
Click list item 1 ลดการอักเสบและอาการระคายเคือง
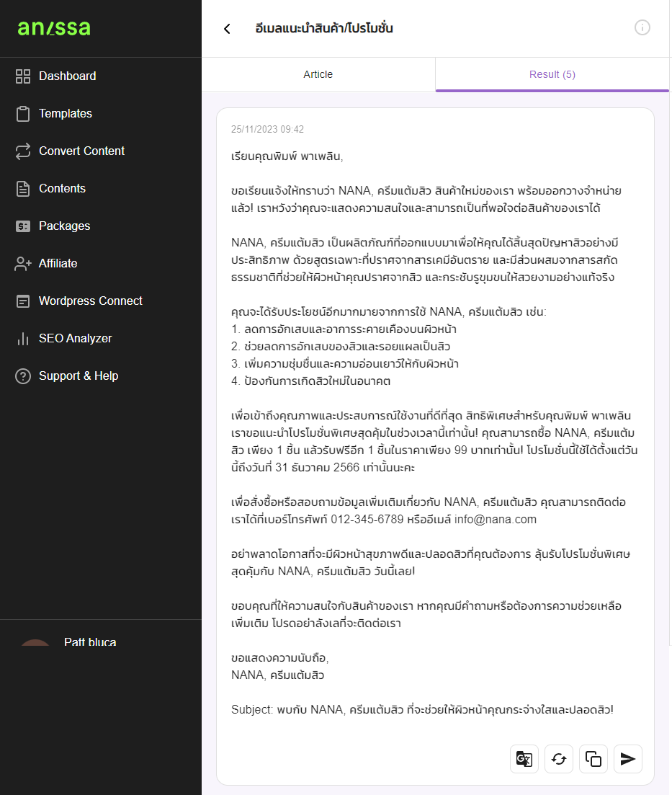click(344, 329)
